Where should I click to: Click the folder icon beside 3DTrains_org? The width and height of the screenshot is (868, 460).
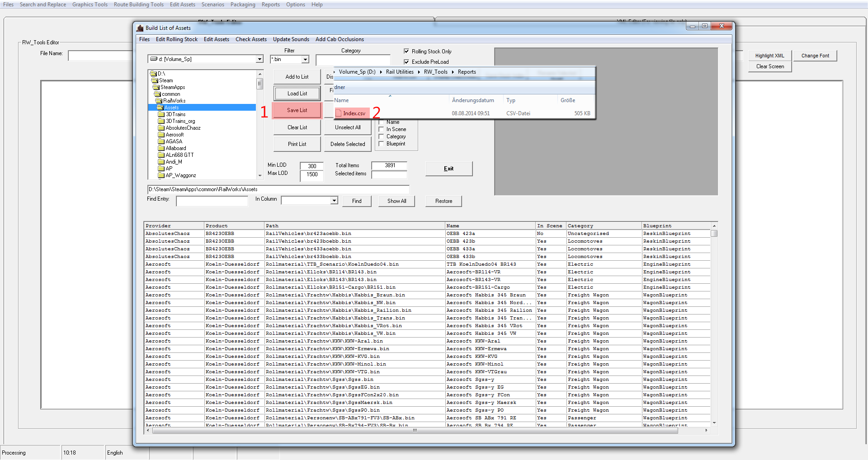pos(161,121)
